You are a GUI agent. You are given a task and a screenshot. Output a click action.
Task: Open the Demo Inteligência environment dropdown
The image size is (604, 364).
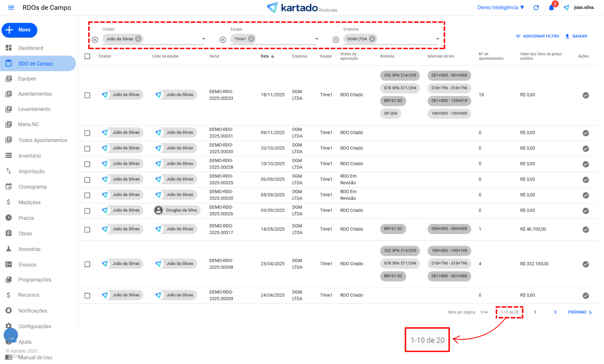(x=501, y=8)
